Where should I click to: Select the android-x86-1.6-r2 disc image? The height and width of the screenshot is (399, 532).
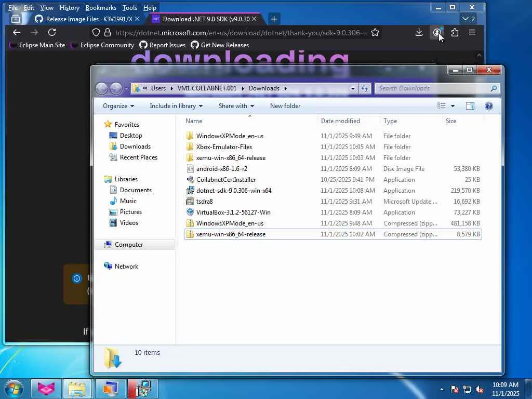(x=332, y=169)
